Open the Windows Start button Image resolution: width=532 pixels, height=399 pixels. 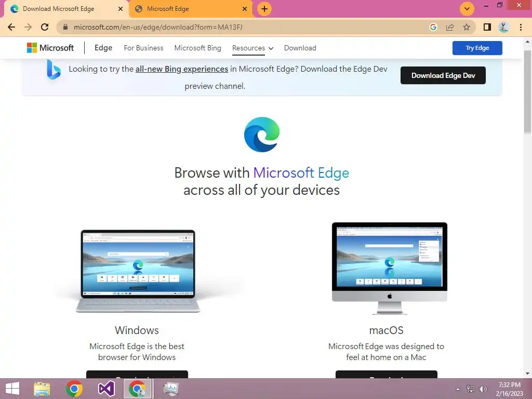click(12, 389)
